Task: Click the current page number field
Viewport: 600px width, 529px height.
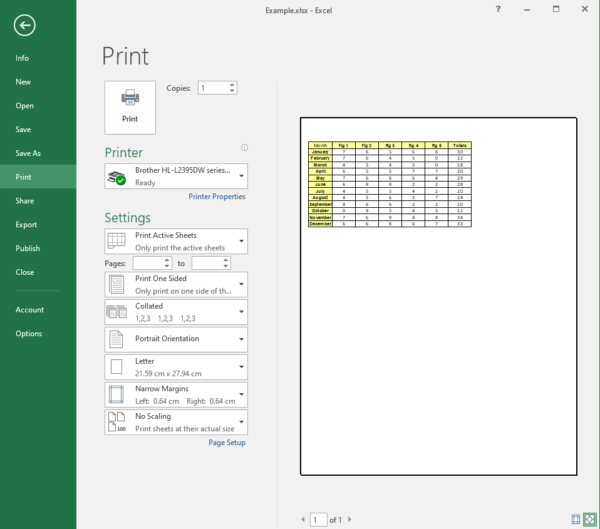Action: (x=318, y=520)
